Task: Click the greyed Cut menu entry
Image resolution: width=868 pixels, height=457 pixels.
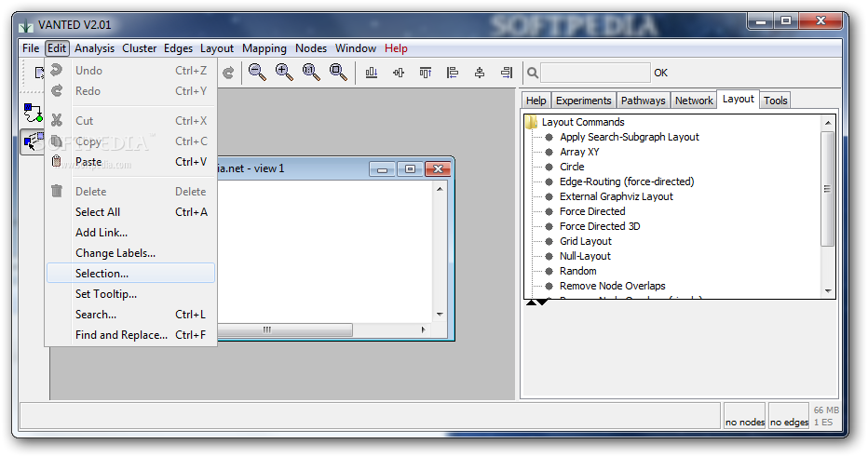Action: click(131, 121)
